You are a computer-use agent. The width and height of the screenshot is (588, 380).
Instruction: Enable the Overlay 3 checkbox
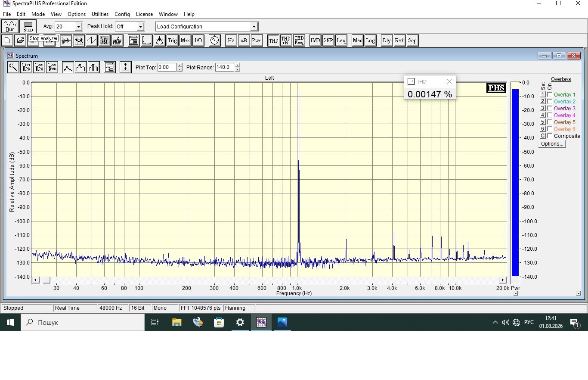click(x=550, y=109)
